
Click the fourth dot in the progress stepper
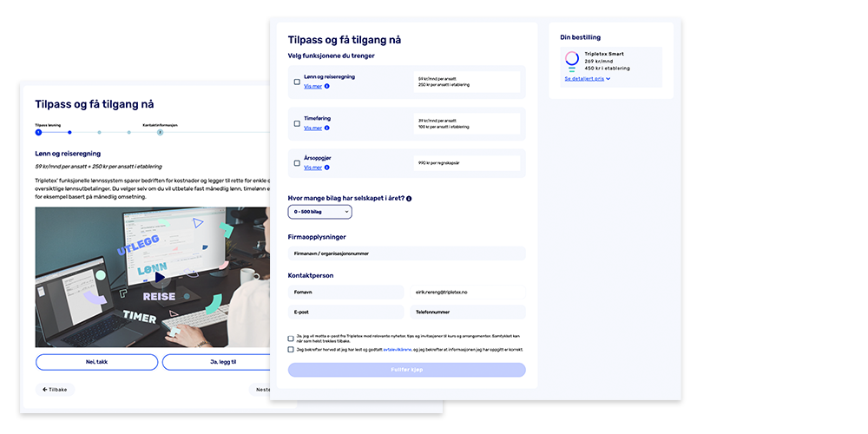(129, 132)
